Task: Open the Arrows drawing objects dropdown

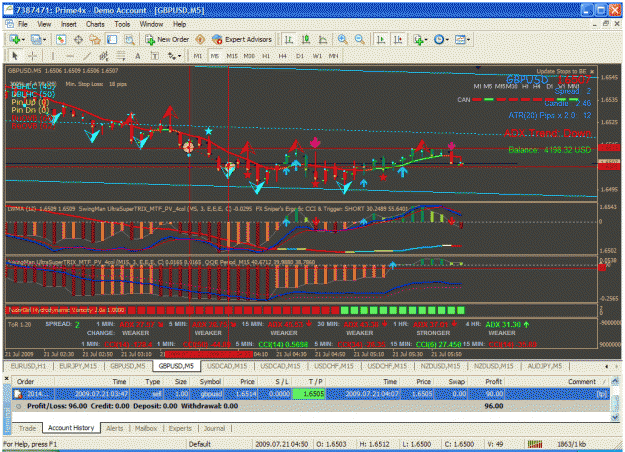Action: tap(174, 56)
